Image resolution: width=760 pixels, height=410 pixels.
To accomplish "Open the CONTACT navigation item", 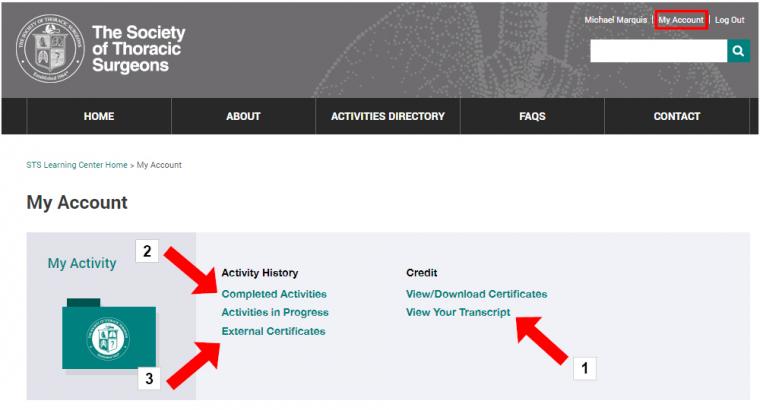I will pyautogui.click(x=677, y=116).
